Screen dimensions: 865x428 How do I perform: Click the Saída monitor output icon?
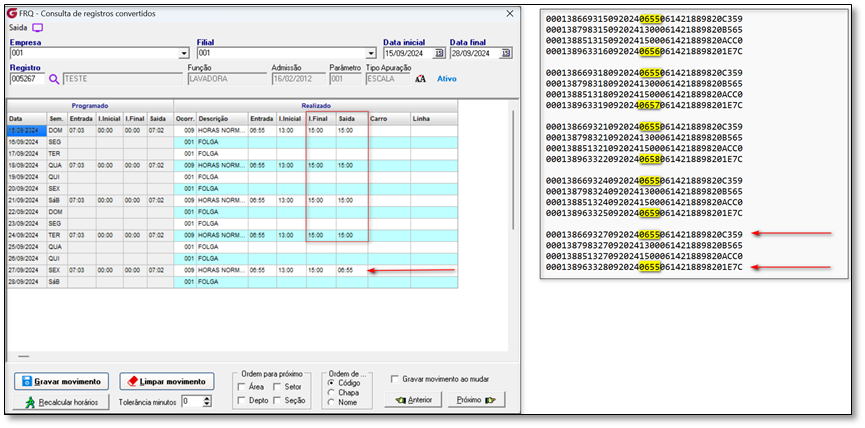coord(37,27)
